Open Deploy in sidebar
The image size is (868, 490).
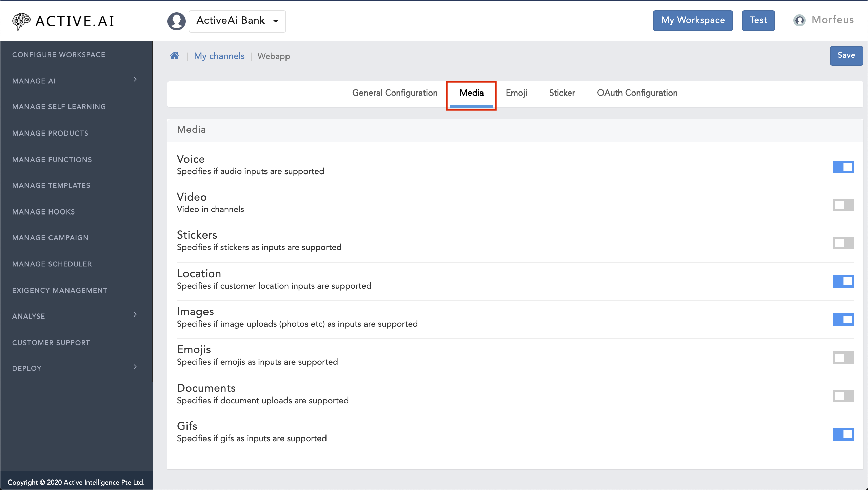pos(27,368)
